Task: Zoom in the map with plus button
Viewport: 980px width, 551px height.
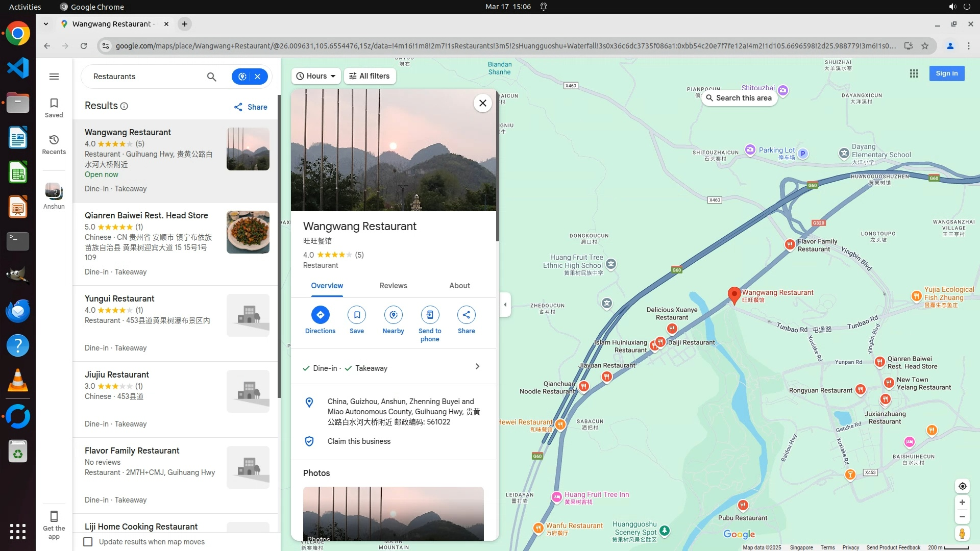Action: [x=962, y=503]
